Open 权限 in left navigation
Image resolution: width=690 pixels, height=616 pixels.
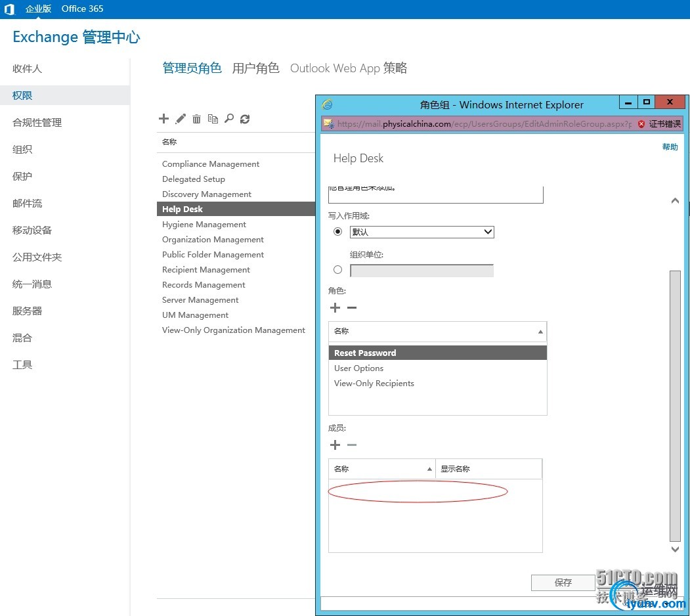(22, 95)
